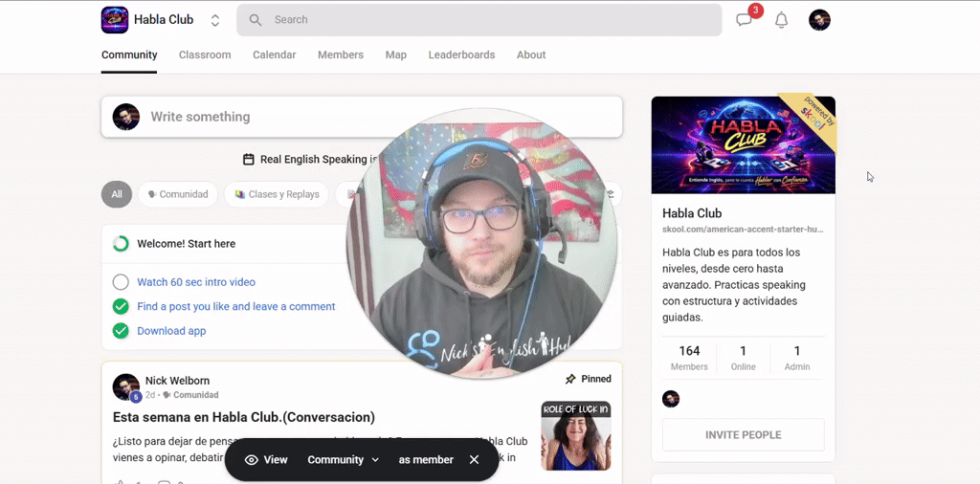This screenshot has width=980, height=484.
Task: Close the View as member bar
Action: 475,460
